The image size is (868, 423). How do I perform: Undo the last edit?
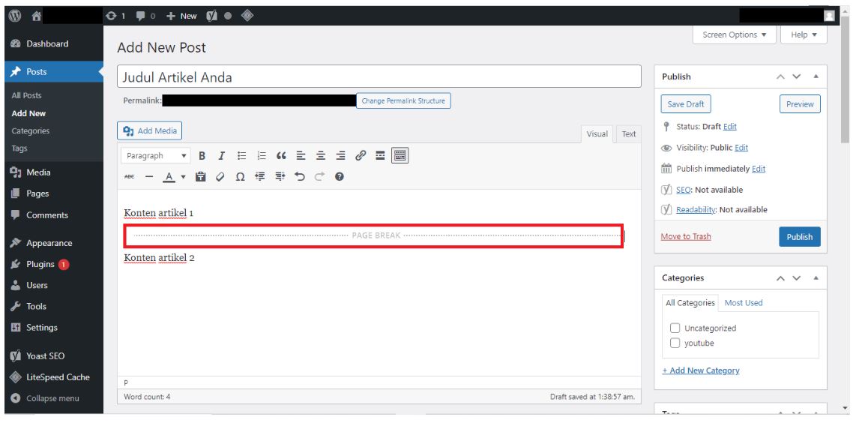click(300, 176)
